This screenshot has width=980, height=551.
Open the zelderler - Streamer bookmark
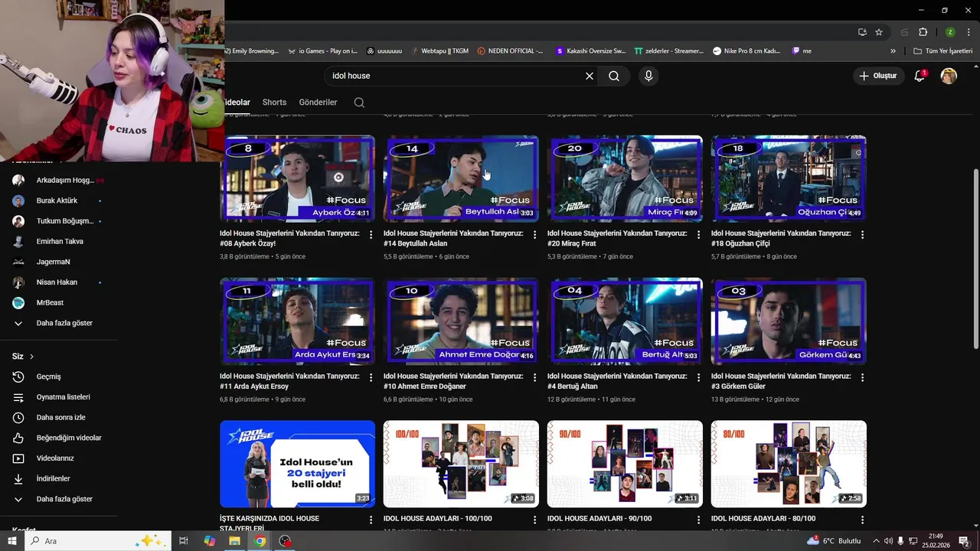pyautogui.click(x=669, y=51)
